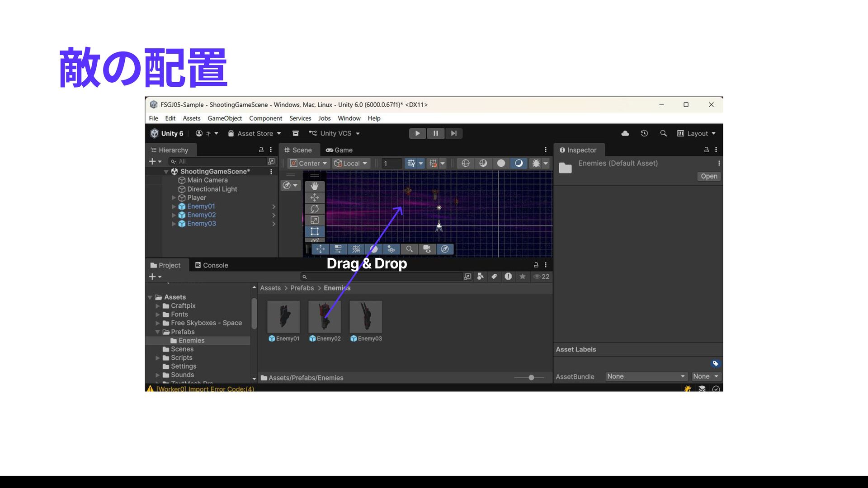This screenshot has height=488, width=868.
Task: Expand the Enemy01 object in Hierarchy
Action: click(174, 206)
